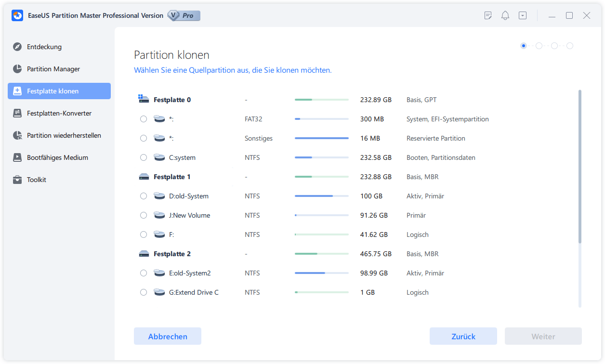The height and width of the screenshot is (364, 605).
Task: Click the 'Partition klonen' heading
Action: coord(171,54)
